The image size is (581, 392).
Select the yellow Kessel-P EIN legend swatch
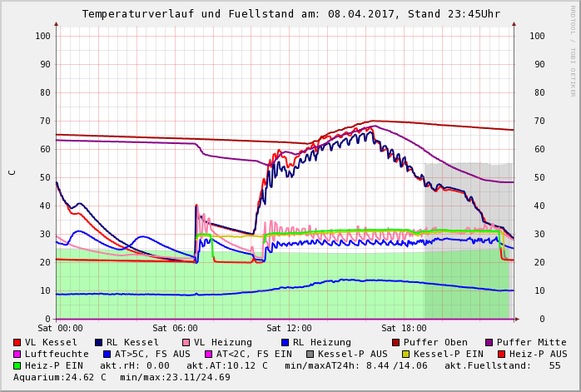click(406, 354)
